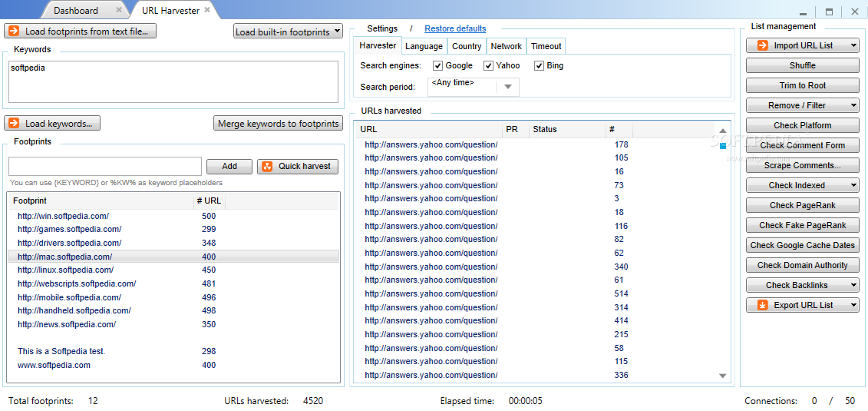This screenshot has height=411, width=868.
Task: Select footprint http://mac.softpedia.com/
Action: pos(173,257)
